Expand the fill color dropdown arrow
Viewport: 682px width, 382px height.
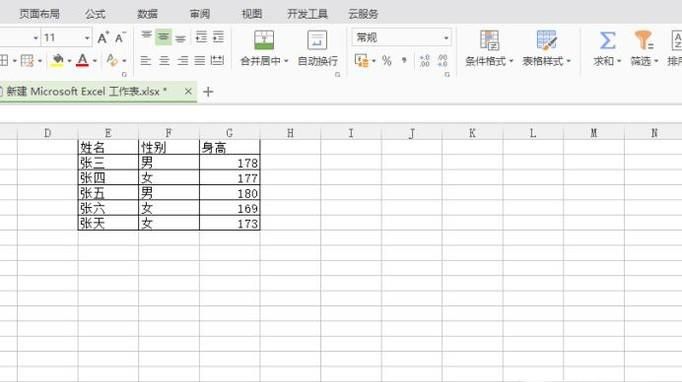click(x=69, y=61)
